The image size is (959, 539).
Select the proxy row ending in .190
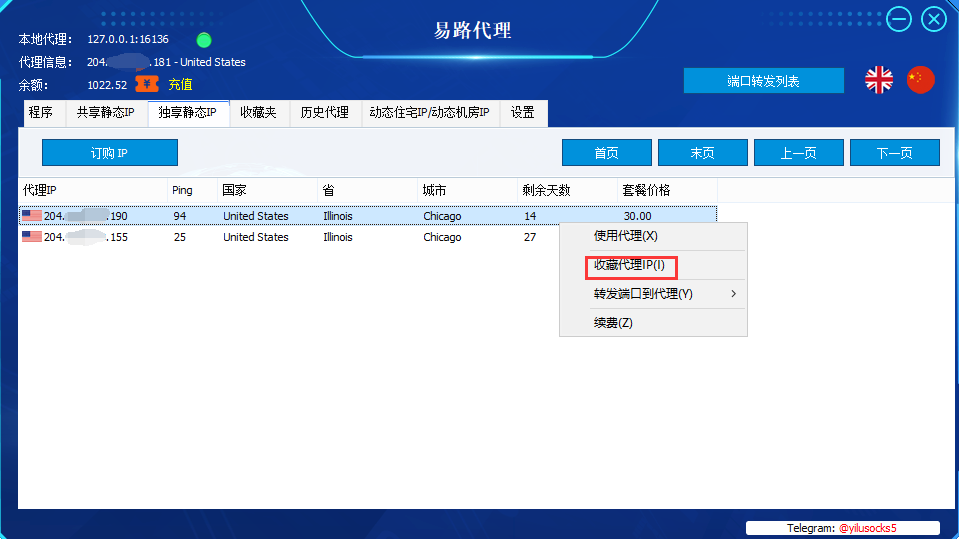point(368,215)
